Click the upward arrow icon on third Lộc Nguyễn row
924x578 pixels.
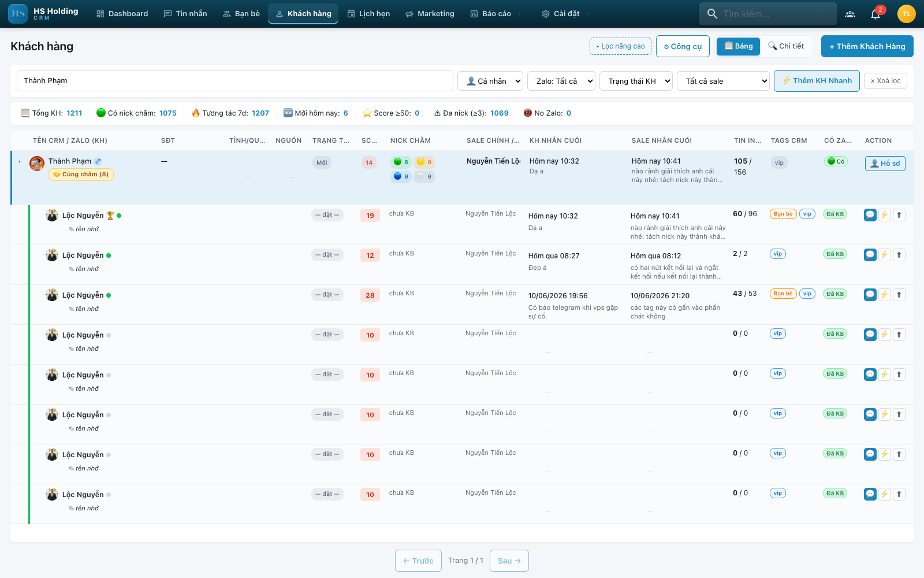[899, 295]
